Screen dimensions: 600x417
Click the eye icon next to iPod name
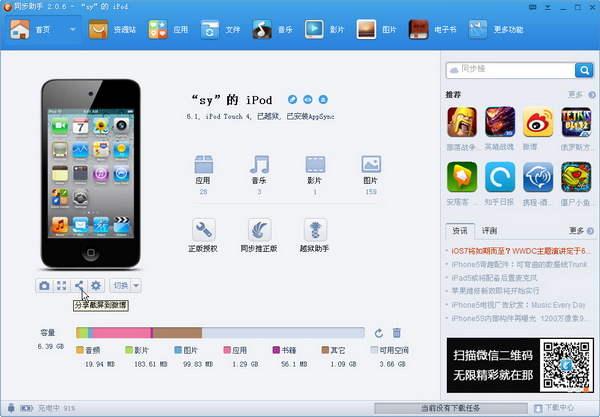pyautogui.click(x=308, y=99)
